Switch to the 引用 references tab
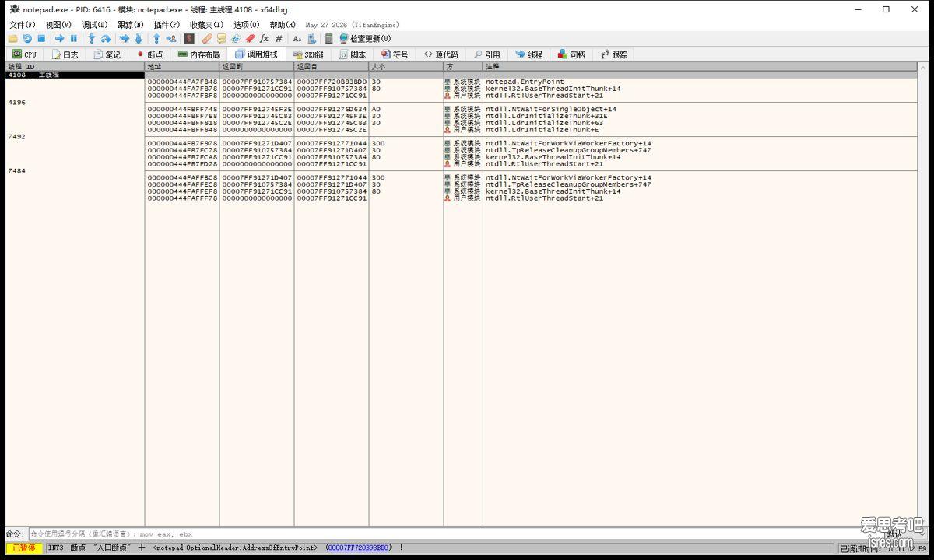Screen dimensions: 934x560 pyautogui.click(x=486, y=54)
